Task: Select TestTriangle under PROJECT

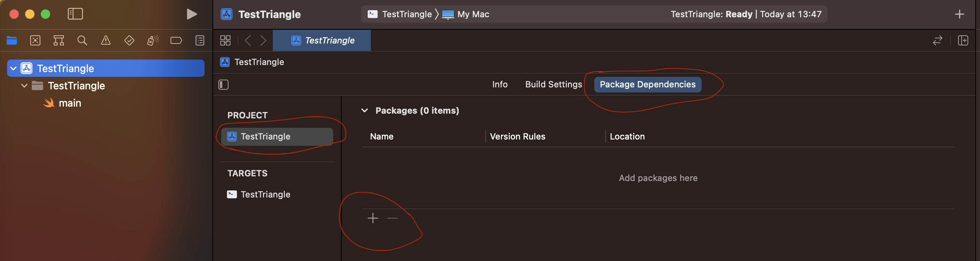Action: (277, 136)
